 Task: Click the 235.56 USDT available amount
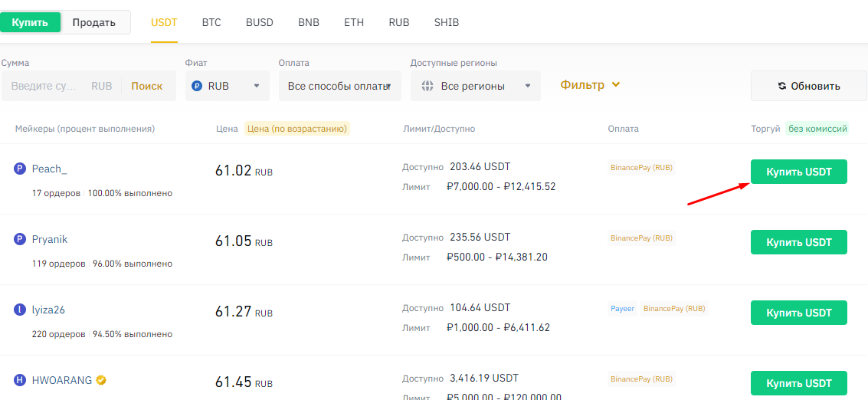pyautogui.click(x=480, y=237)
